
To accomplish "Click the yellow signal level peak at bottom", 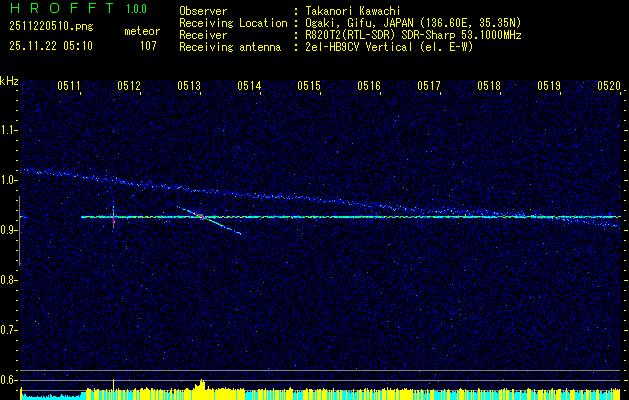I will point(202,384).
